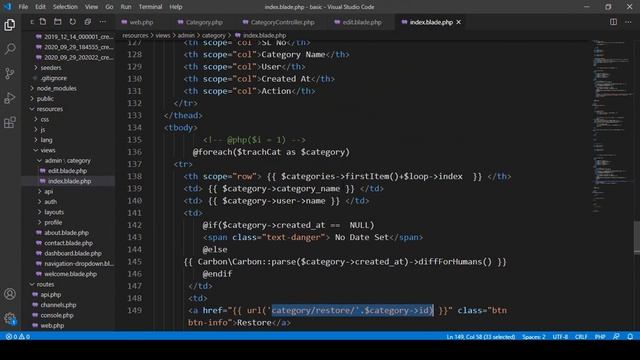Open the Extensions view
This screenshot has height=360, width=640.
click(10, 122)
